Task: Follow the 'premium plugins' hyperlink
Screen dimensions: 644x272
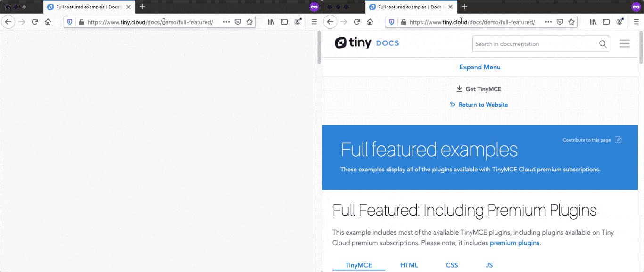Action: (x=514, y=243)
